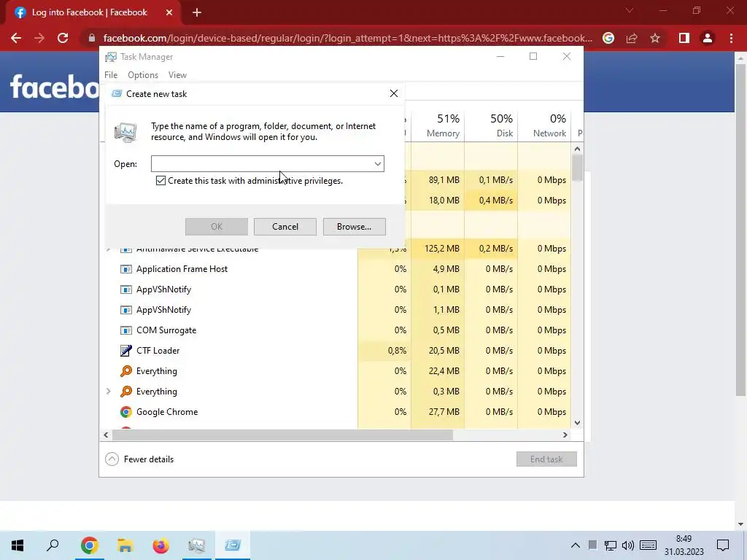
Task: Click Chrome's forward navigation arrow
Action: point(39,38)
